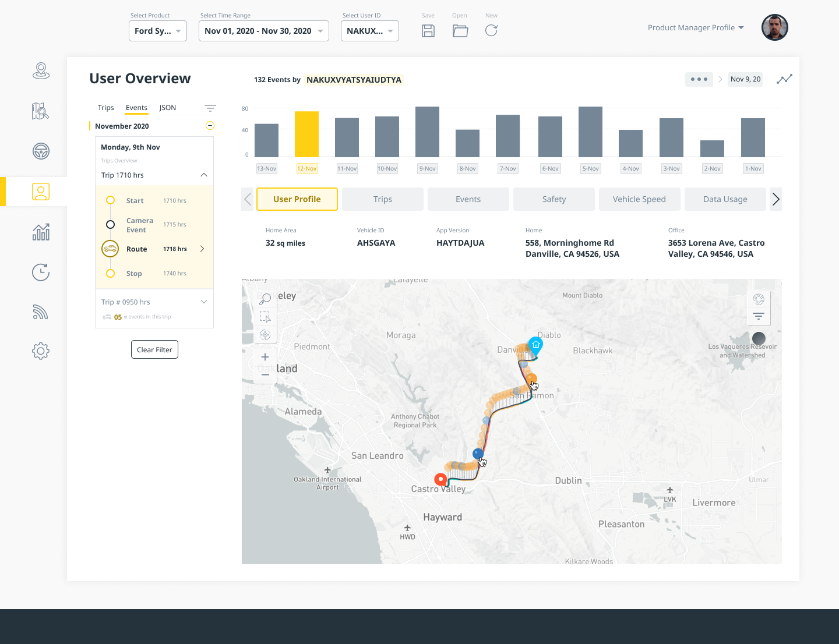The width and height of the screenshot is (839, 644).
Task: Select the Vehicle Speed tab
Action: [x=639, y=199]
